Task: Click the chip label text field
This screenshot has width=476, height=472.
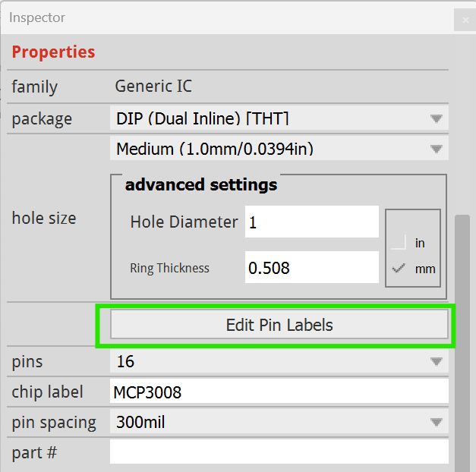Action: click(x=279, y=392)
